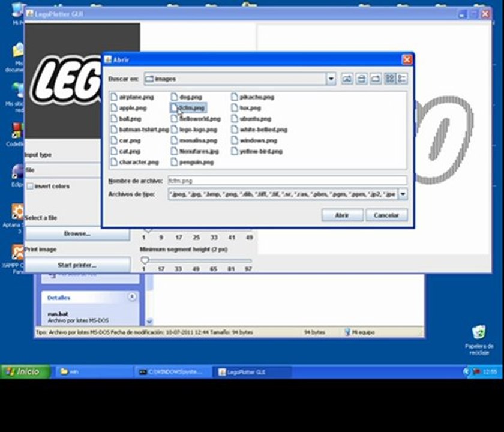Screen dimensions: 504x432
Task: Select file character.png
Action: click(134, 163)
